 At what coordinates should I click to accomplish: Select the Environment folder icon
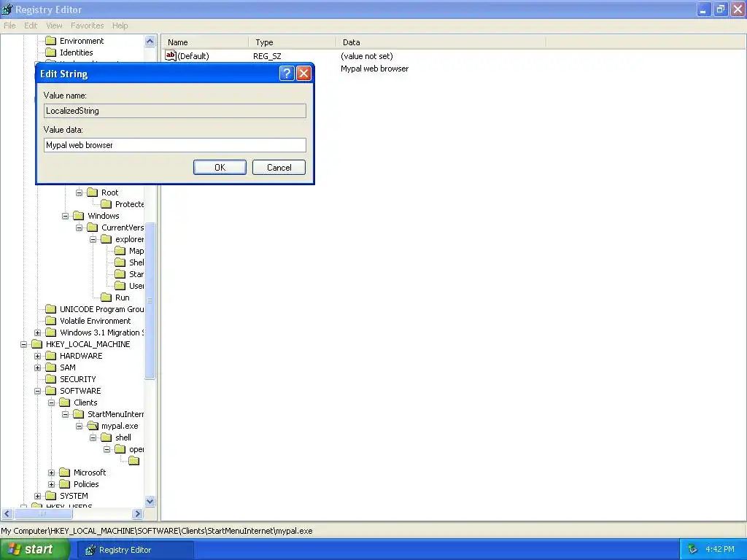(50, 41)
